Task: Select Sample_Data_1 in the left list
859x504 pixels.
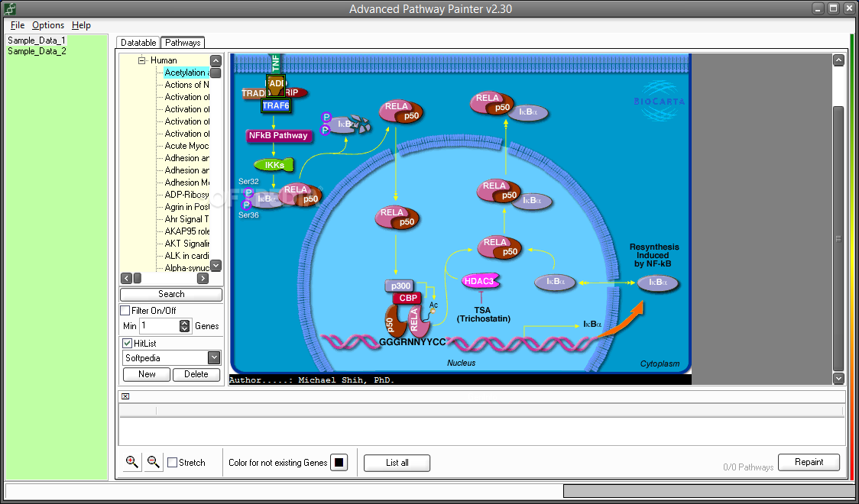Action: [37, 40]
